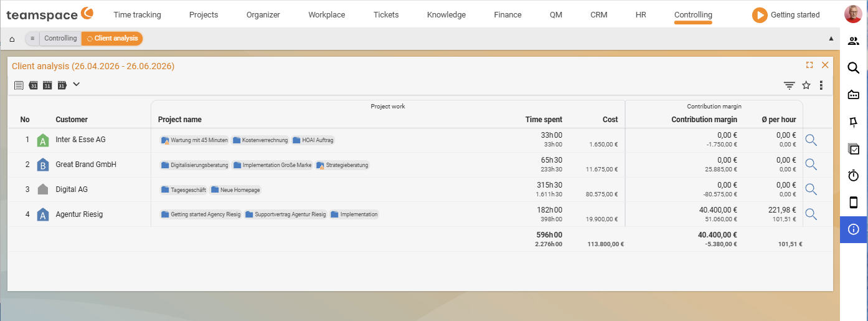
Task: Maximize the Client analysis panel
Action: (809, 65)
